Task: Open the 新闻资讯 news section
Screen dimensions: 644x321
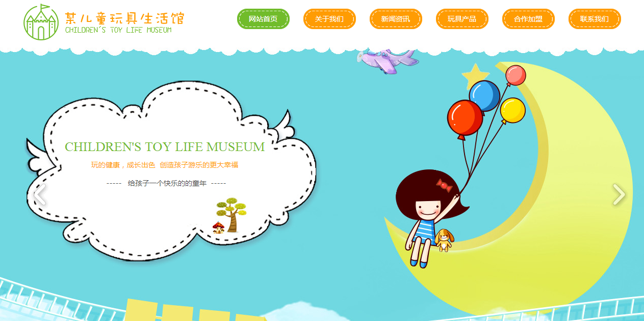Action: coord(396,19)
